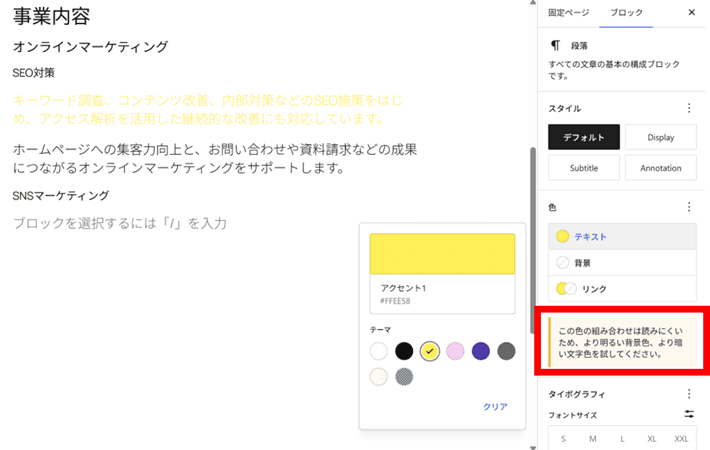Choose font size L
Viewport: 710px width, 450px height.
(x=622, y=438)
